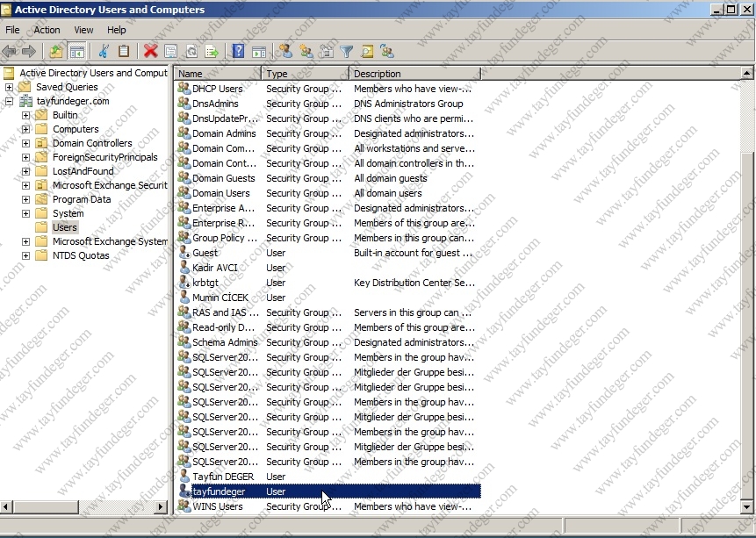Create a new group icon
Screen dimensions: 756x538
(x=306, y=51)
